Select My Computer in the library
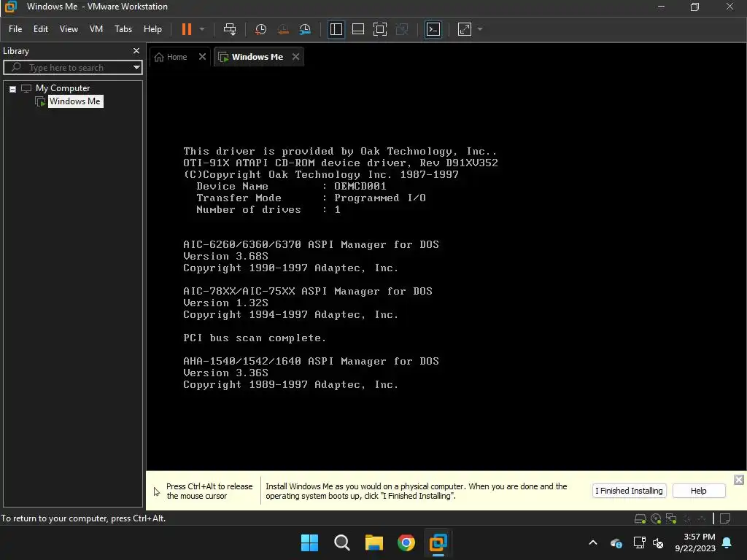This screenshot has height=560, width=747. click(x=63, y=88)
